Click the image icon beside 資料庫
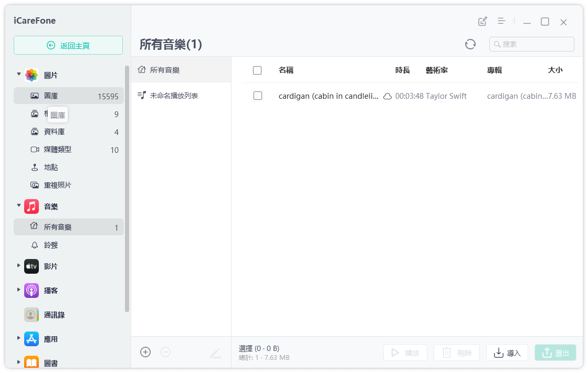 coord(35,132)
